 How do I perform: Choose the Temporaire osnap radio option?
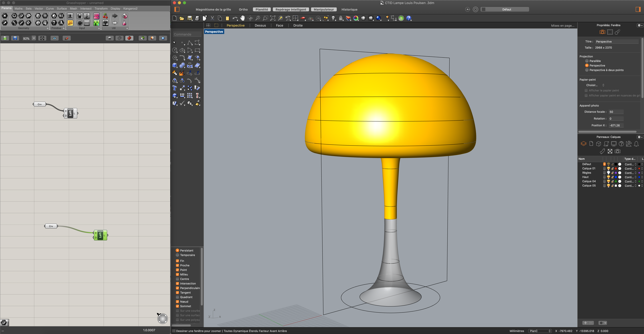click(177, 255)
